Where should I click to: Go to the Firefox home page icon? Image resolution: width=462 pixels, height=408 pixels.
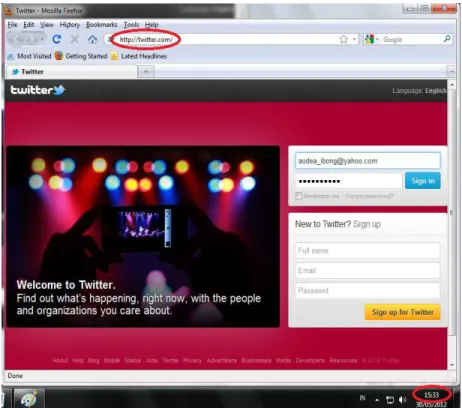tap(92, 39)
